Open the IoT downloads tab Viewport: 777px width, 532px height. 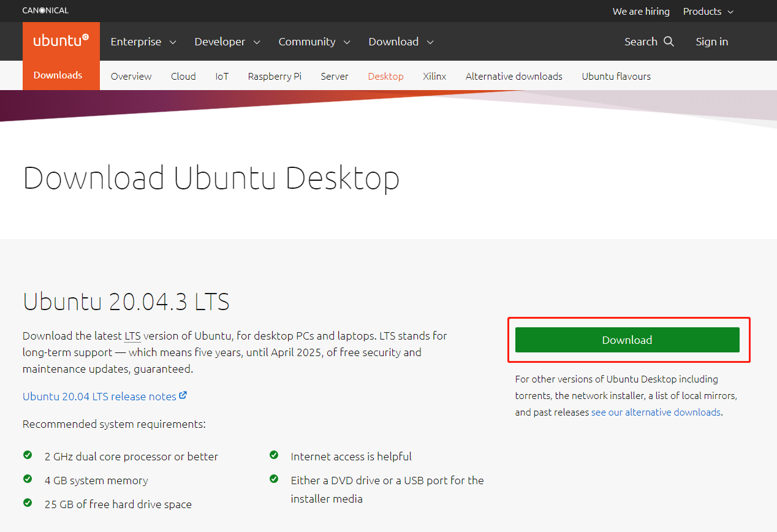coord(222,76)
